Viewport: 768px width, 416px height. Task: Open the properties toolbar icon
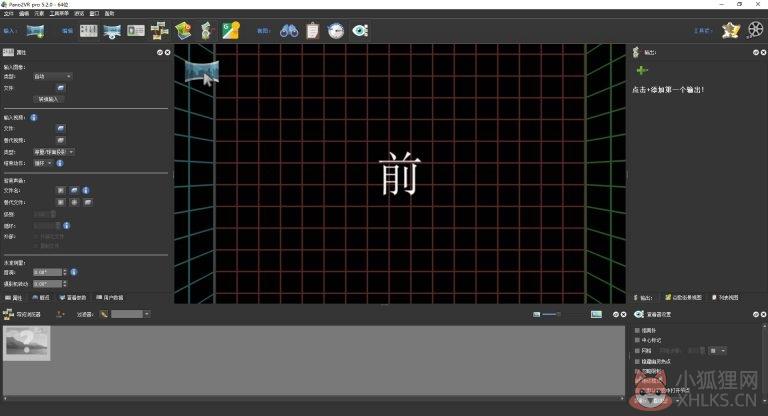tap(89, 31)
